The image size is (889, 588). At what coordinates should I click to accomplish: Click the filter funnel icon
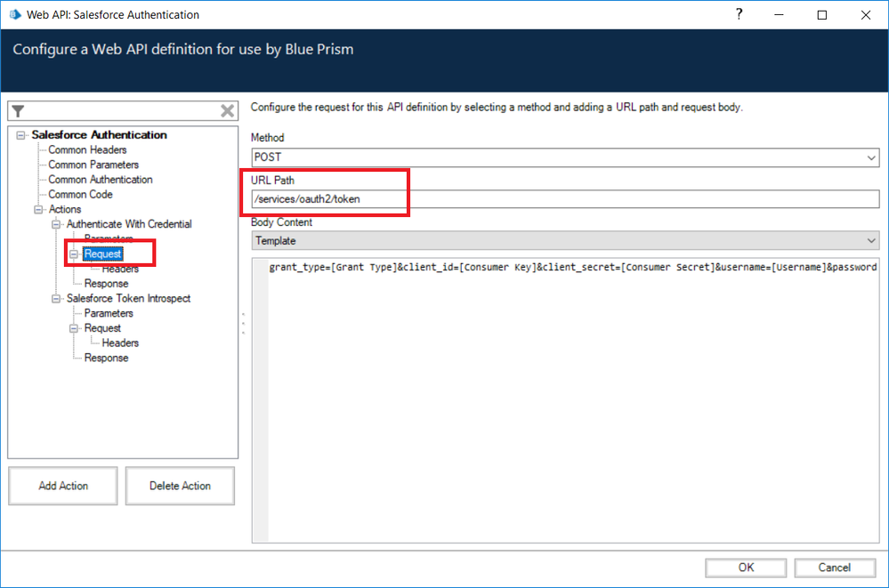coord(18,111)
